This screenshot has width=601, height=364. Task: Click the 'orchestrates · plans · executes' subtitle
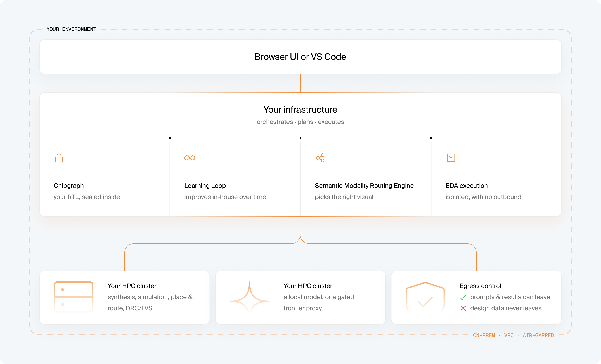click(300, 122)
